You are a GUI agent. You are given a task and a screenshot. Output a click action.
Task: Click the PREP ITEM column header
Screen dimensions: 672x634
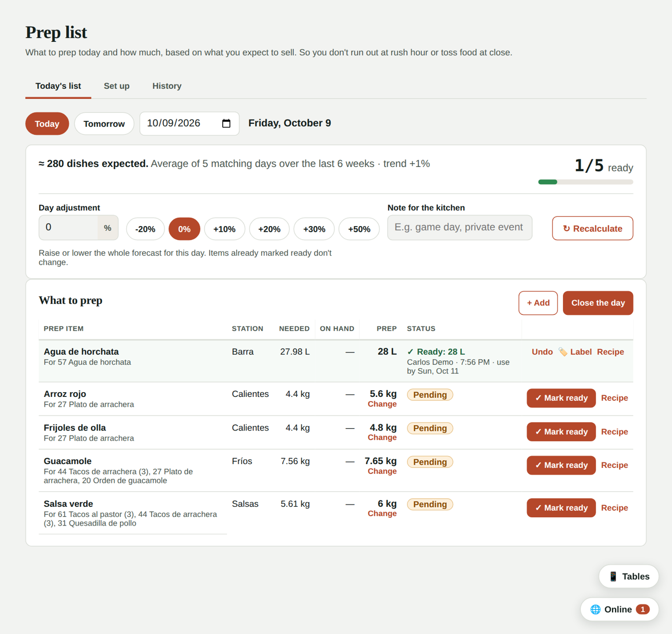[x=64, y=329]
